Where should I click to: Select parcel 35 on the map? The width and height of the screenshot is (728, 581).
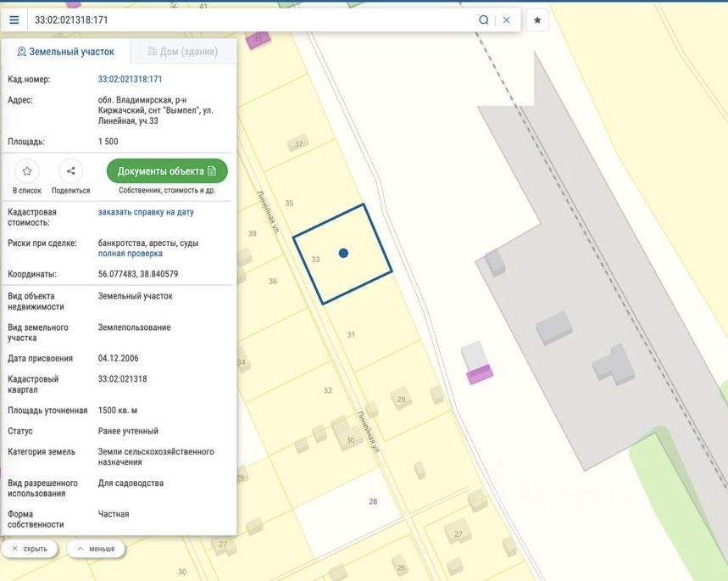[289, 204]
